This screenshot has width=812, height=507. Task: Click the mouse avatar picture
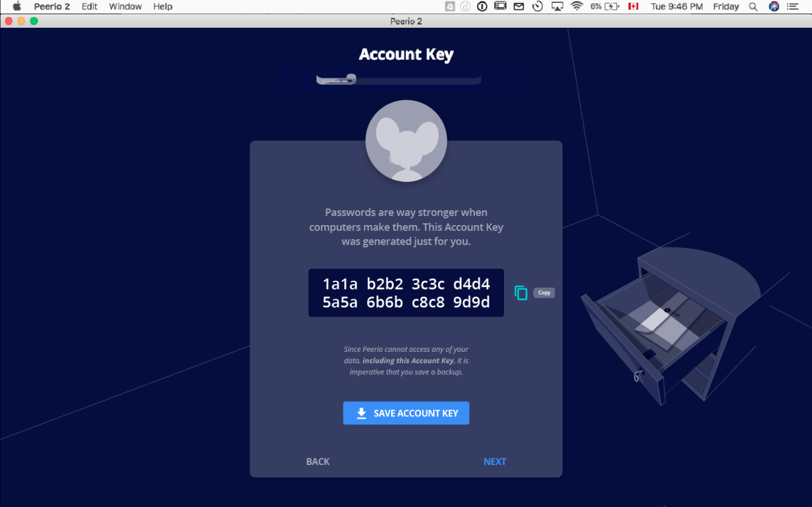406,141
